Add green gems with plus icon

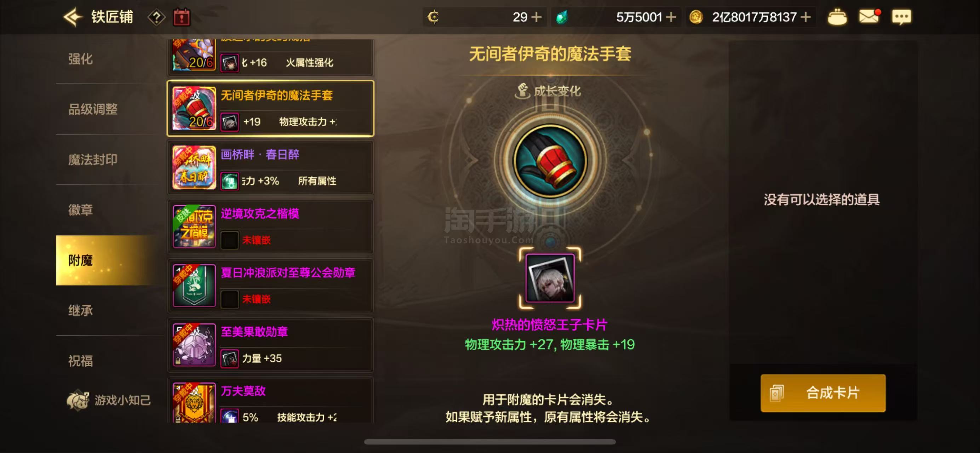[671, 17]
